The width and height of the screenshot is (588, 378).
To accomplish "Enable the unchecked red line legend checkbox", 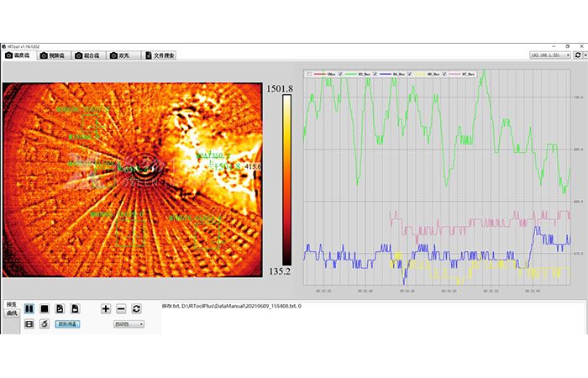I will [309, 74].
